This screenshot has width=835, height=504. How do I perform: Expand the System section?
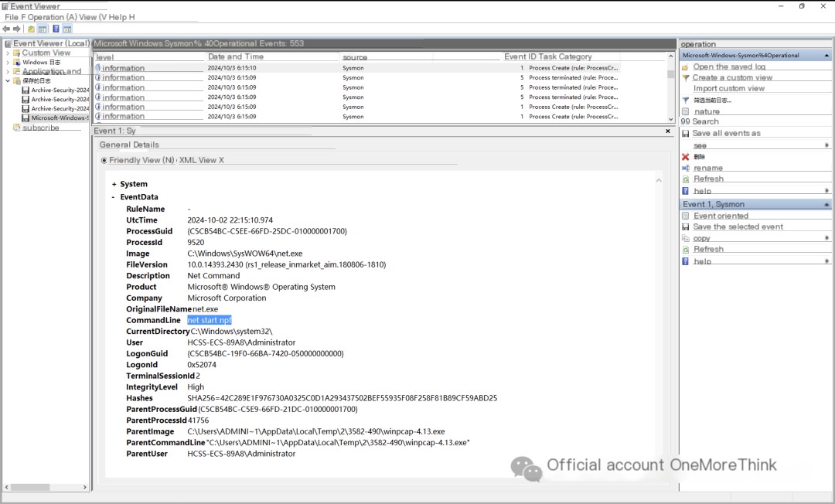114,185
